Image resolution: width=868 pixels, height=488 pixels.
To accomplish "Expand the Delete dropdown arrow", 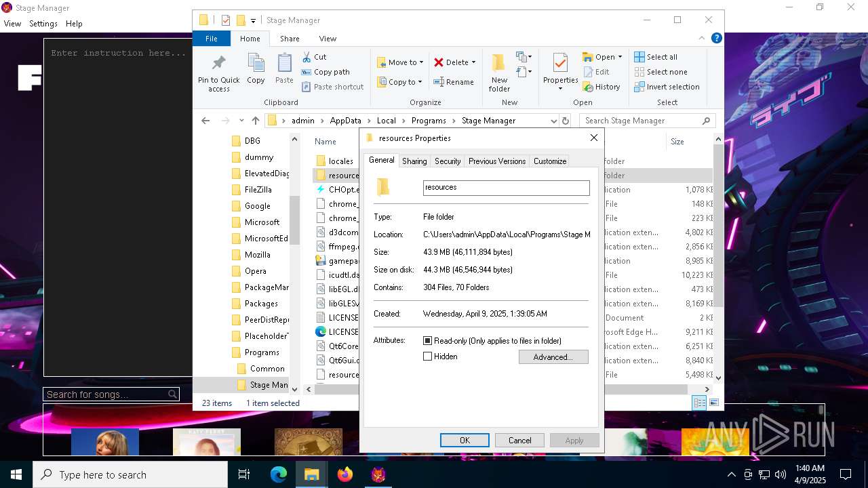I will [x=473, y=62].
